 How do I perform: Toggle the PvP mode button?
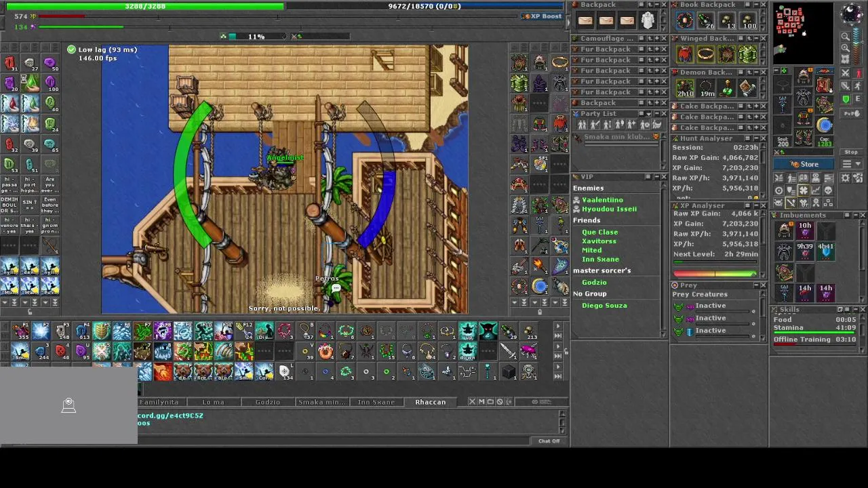pyautogui.click(x=851, y=113)
